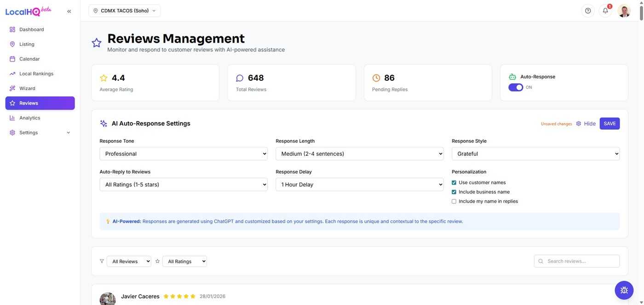Open notifications bell icon

(x=605, y=11)
